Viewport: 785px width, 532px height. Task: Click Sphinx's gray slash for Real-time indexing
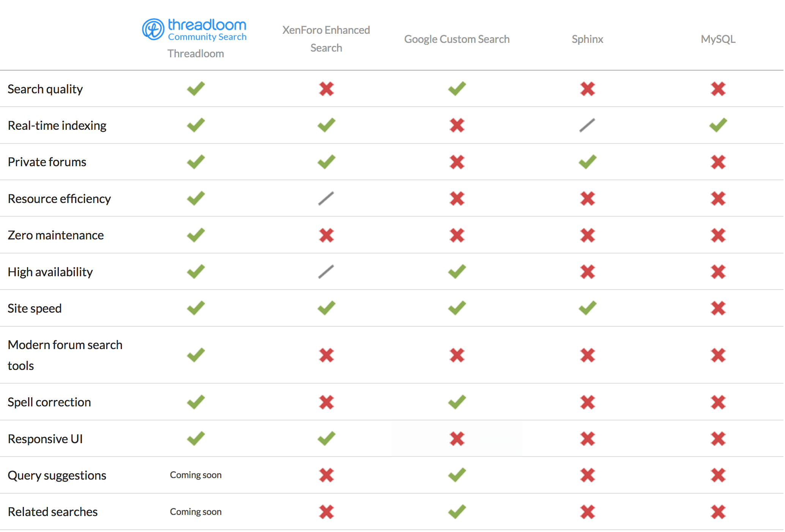click(x=587, y=125)
